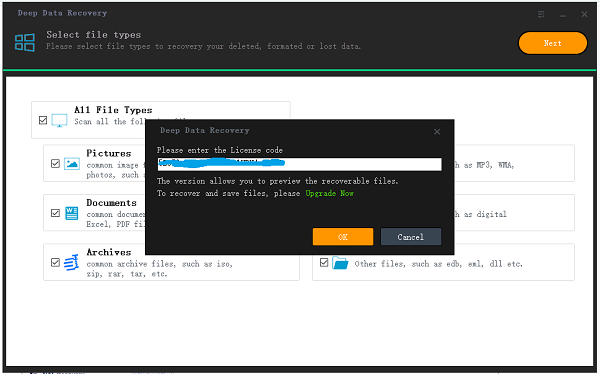Click the Pictures image icon
The image size is (600, 374).
(72, 164)
